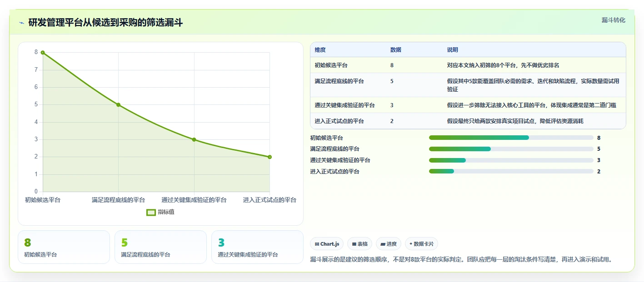Click the 维度 column header
The height and width of the screenshot is (282, 644).
(320, 50)
